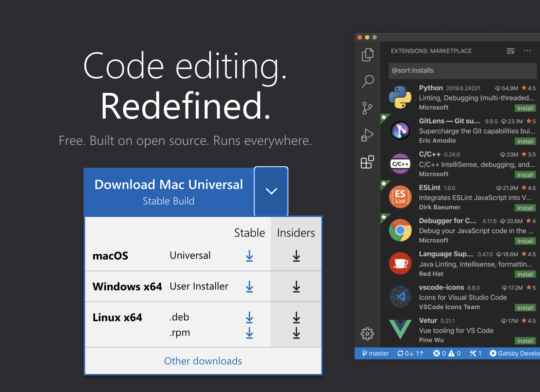Select the Python extension icon
This screenshot has width=540, height=392.
(x=400, y=97)
